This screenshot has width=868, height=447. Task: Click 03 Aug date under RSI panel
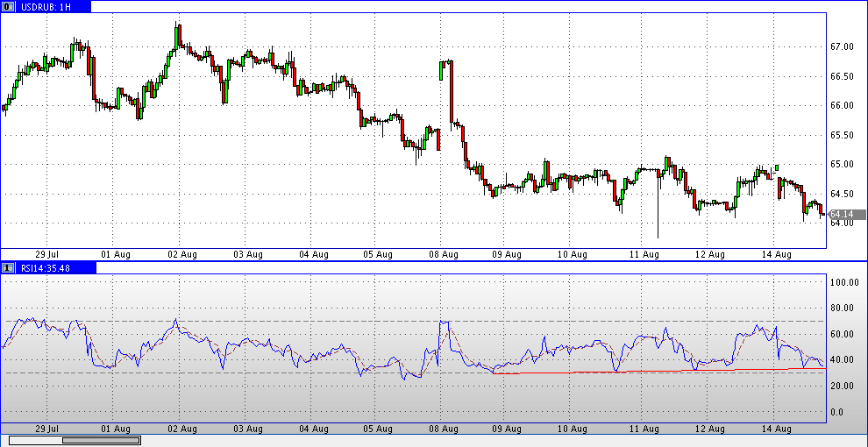click(x=247, y=429)
